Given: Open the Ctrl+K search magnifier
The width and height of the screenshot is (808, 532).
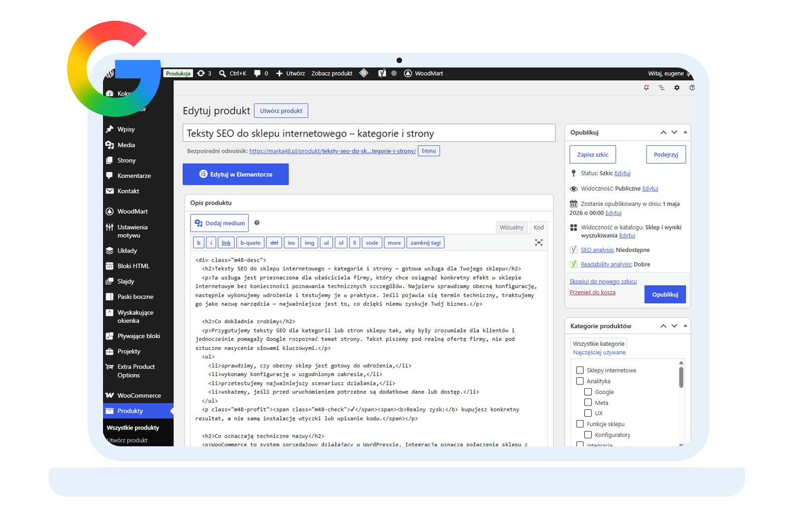Looking at the screenshot, I should pyautogui.click(x=223, y=73).
